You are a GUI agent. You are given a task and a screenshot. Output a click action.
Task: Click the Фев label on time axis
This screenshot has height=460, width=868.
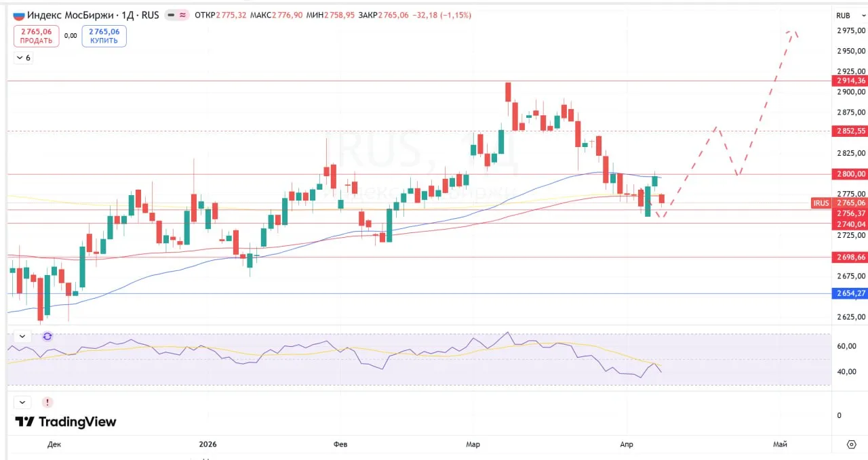pyautogui.click(x=340, y=444)
